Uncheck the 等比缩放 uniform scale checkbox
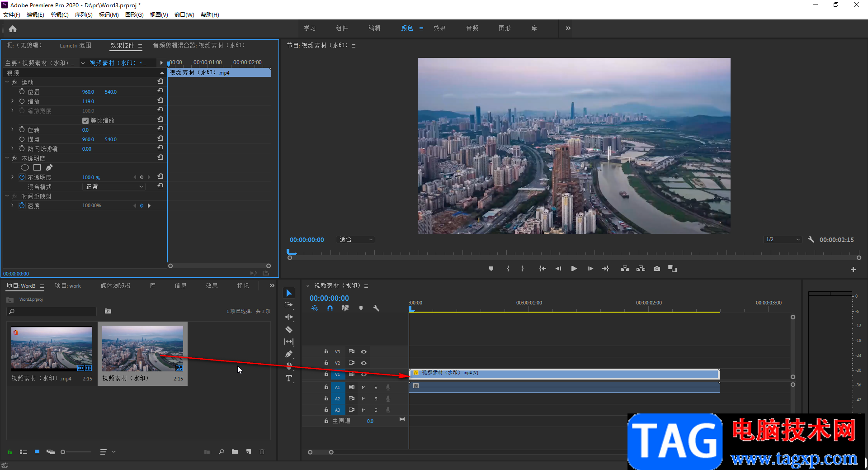Viewport: 868px width, 470px height. point(85,121)
